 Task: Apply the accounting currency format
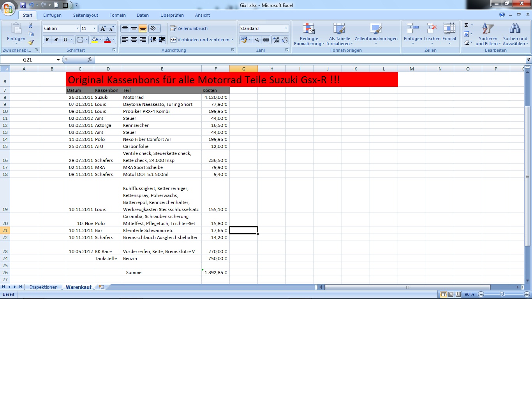(x=244, y=40)
